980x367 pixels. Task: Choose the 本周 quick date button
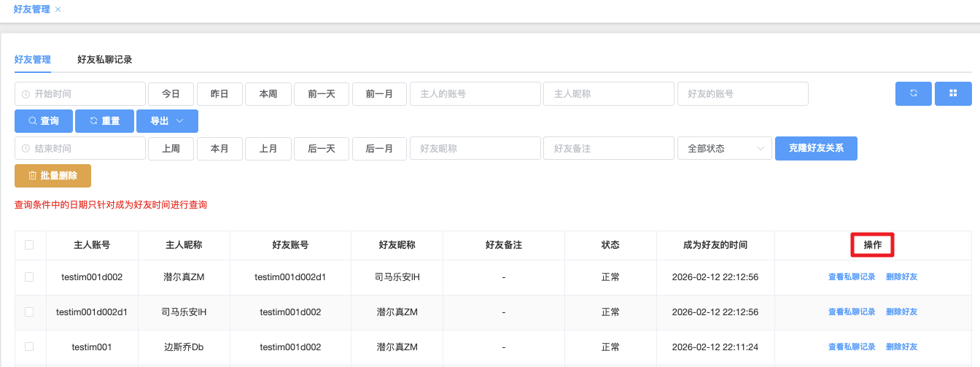click(x=268, y=94)
